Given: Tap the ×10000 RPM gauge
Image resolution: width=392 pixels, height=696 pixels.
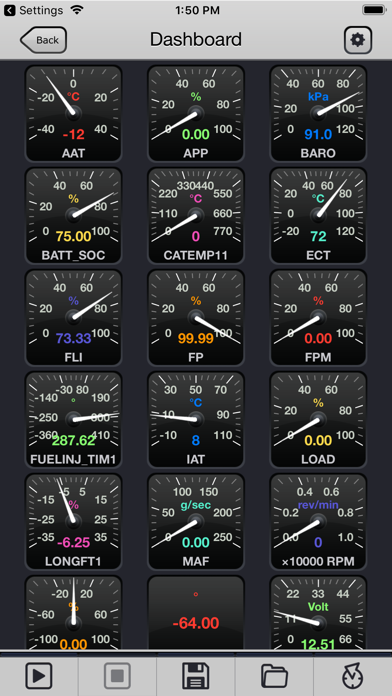Looking at the screenshot, I should [318, 522].
